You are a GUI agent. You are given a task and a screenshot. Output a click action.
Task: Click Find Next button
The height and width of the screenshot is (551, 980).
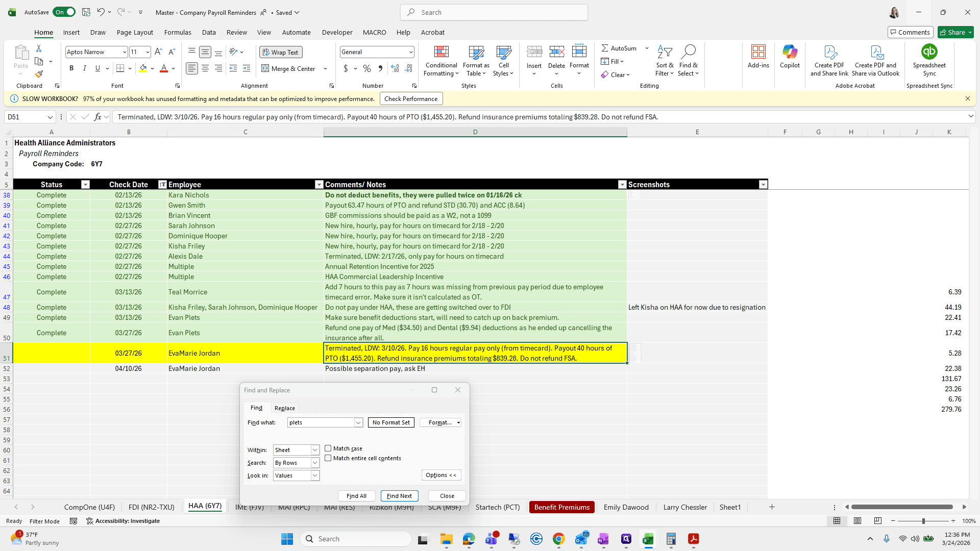tap(399, 496)
